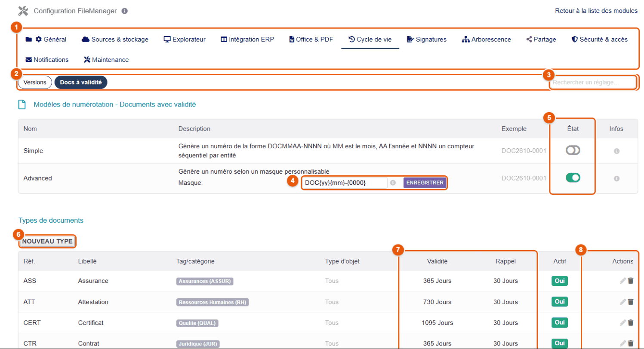Click the 730 Jours validity cell
This screenshot has width=644, height=349.
tap(437, 302)
